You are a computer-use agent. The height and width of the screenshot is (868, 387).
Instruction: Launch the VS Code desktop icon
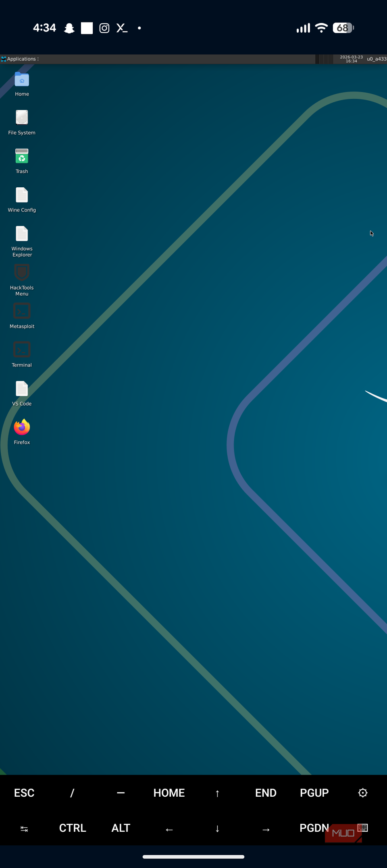point(22,389)
